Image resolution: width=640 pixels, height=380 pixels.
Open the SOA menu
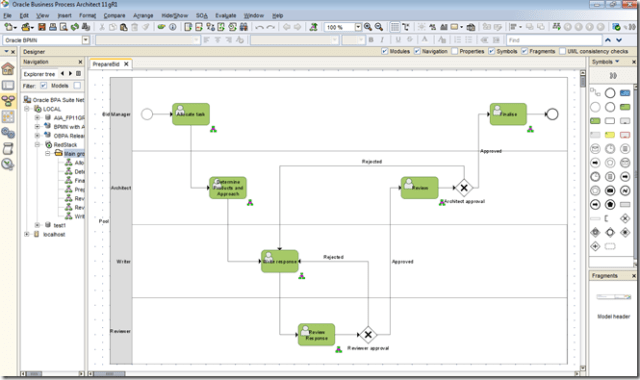[x=202, y=16]
